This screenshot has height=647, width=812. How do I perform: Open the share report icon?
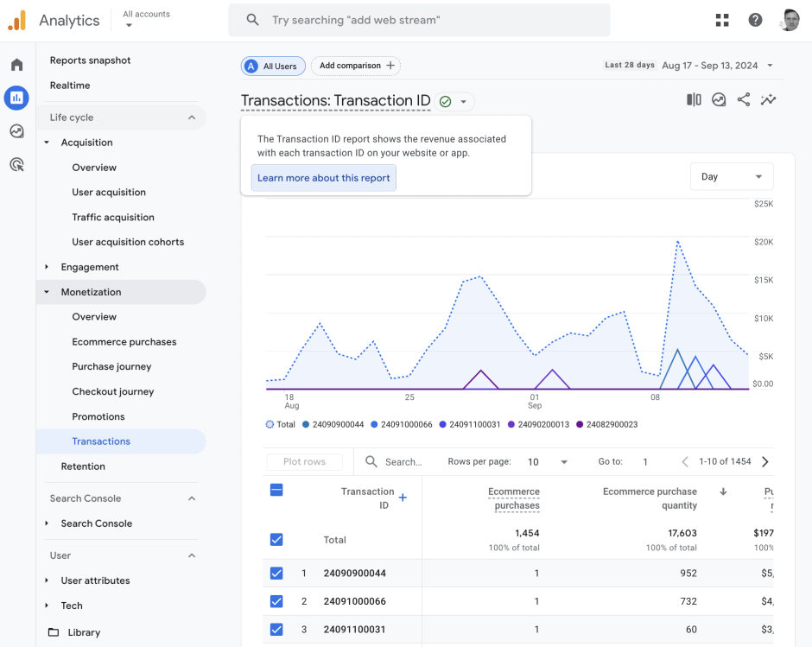coord(744,99)
